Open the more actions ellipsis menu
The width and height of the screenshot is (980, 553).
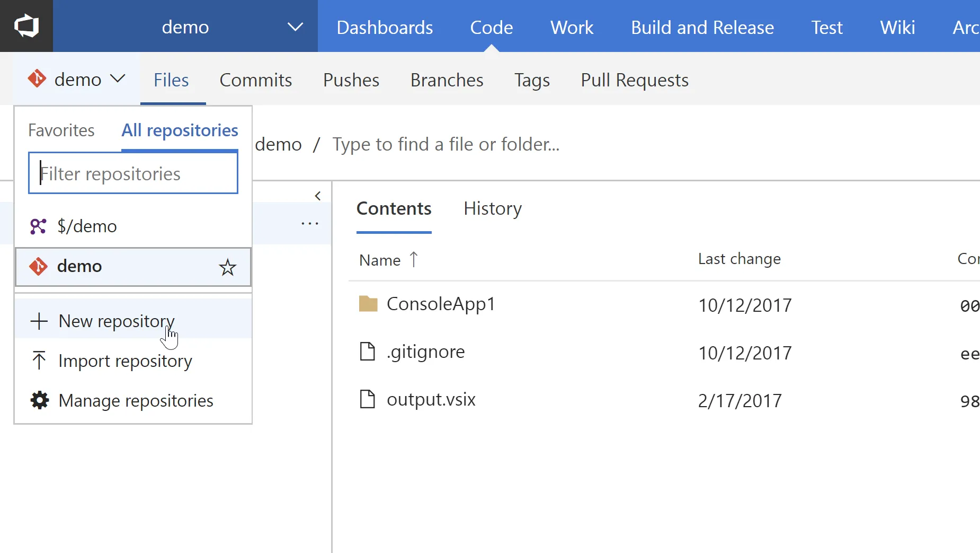[x=310, y=224]
